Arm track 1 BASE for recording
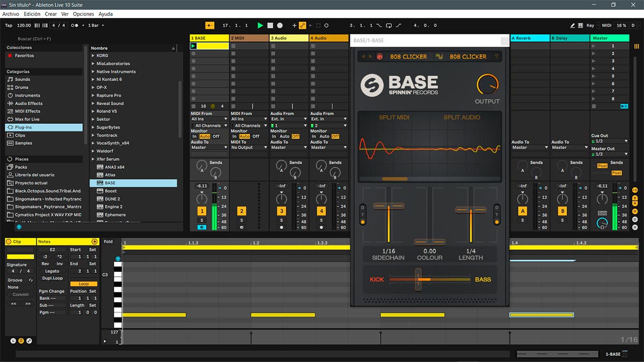Screen dimensions: 644x362 point(202,227)
